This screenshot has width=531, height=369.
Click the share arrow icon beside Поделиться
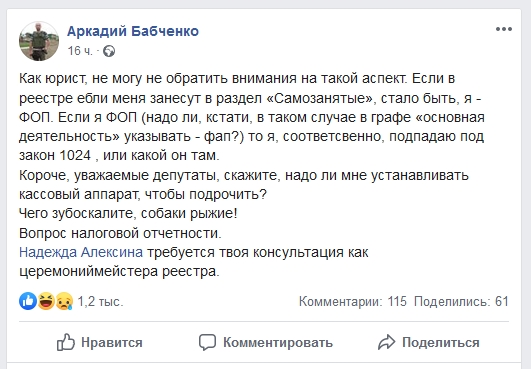click(x=386, y=342)
